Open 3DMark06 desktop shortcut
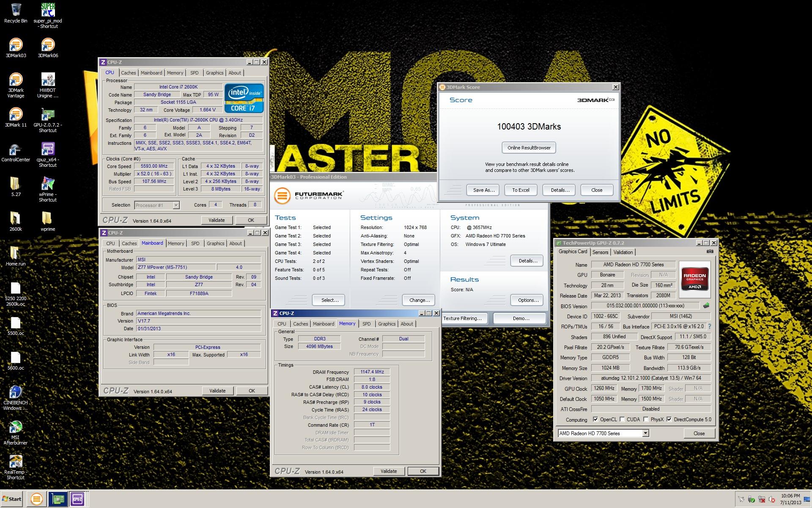The height and width of the screenshot is (508, 812). click(x=48, y=48)
